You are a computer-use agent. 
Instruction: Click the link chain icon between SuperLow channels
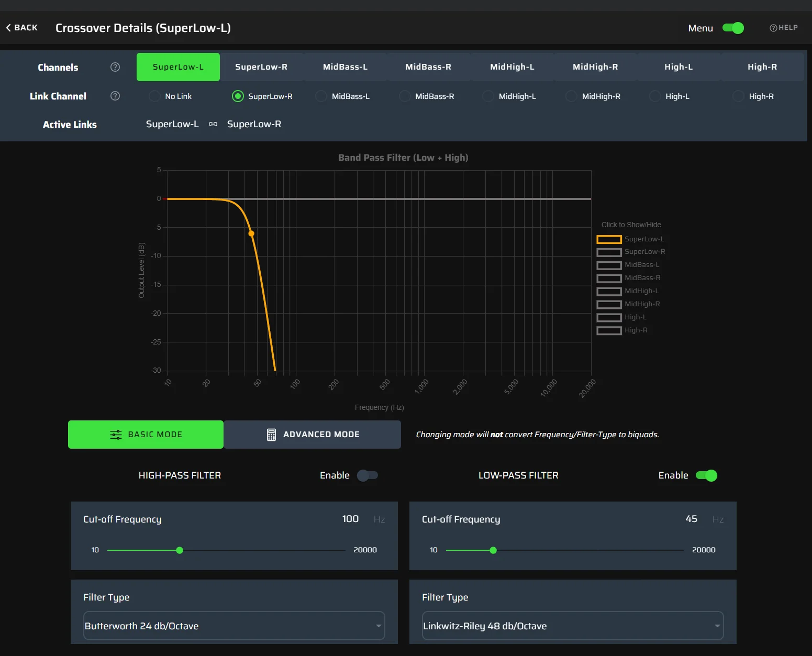point(213,124)
